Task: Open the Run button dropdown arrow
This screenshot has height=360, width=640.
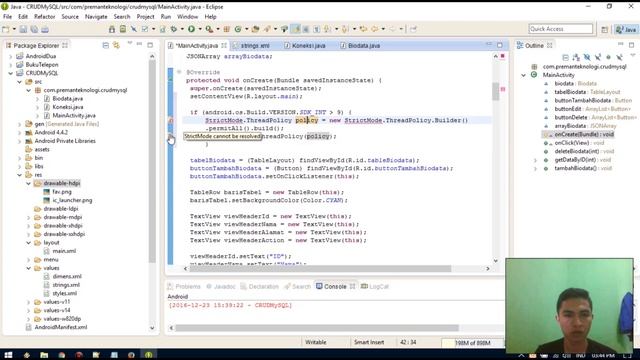Action: [200, 29]
